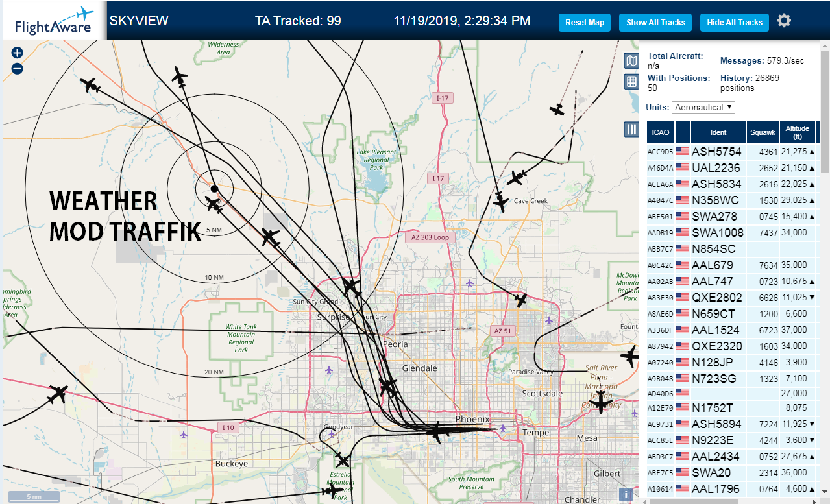Toggle the sidebar columns icon
Screen dimensions: 830x504
631,128
